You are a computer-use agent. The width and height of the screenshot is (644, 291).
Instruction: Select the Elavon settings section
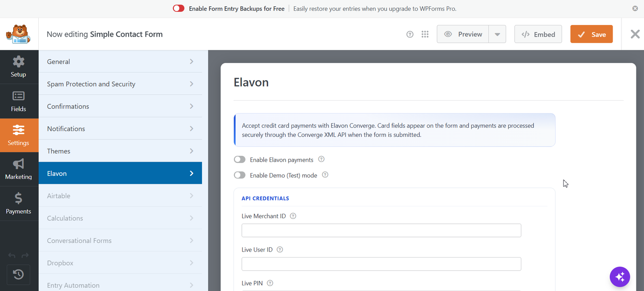tap(120, 173)
